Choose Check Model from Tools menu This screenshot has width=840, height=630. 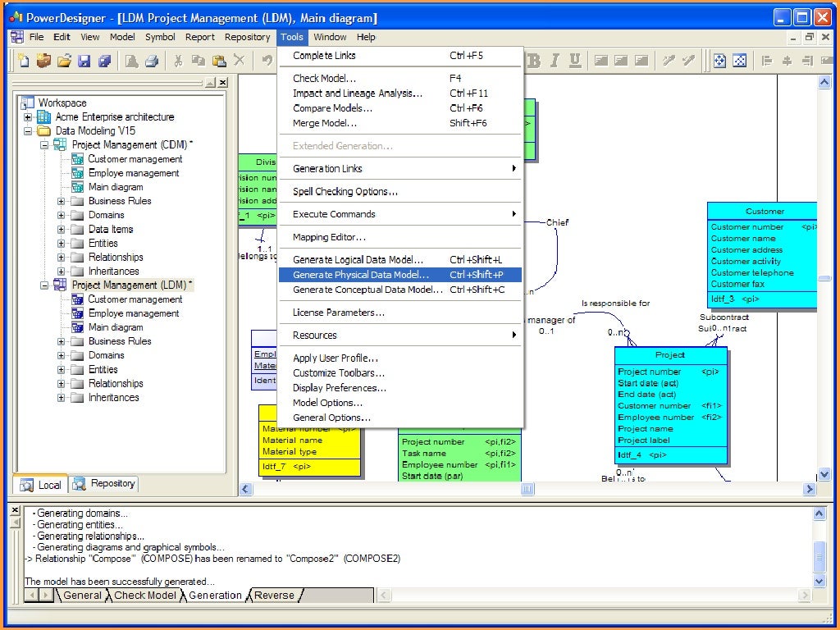(399, 78)
